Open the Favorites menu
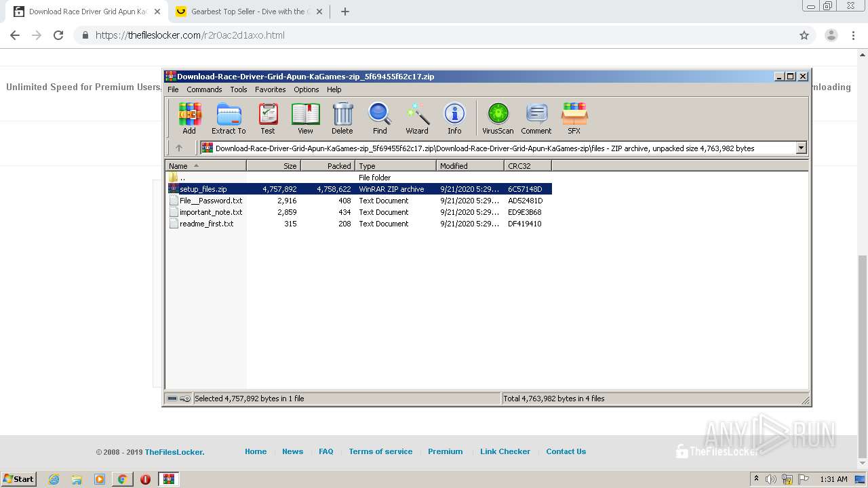The image size is (868, 488). (270, 89)
